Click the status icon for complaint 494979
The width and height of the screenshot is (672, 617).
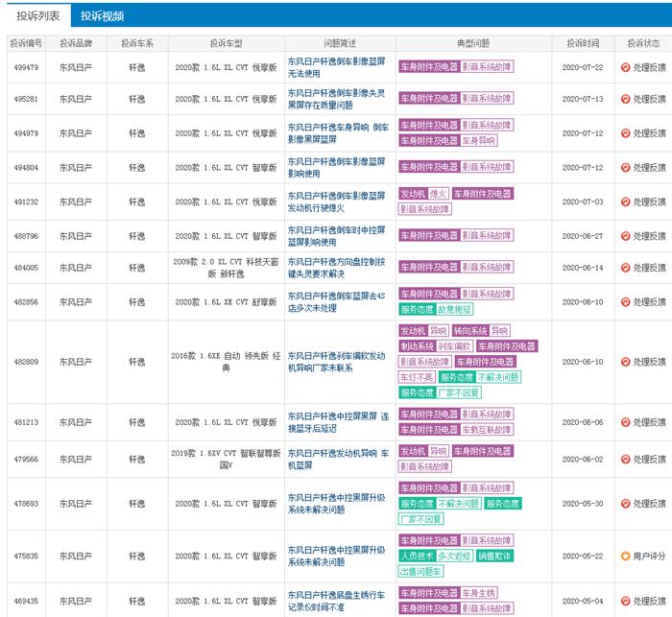625,133
